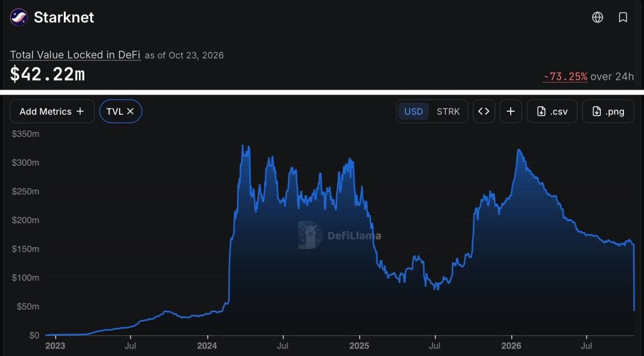Click the $200m y-axis label
Image resolution: width=644 pixels, height=356 pixels.
click(25, 220)
